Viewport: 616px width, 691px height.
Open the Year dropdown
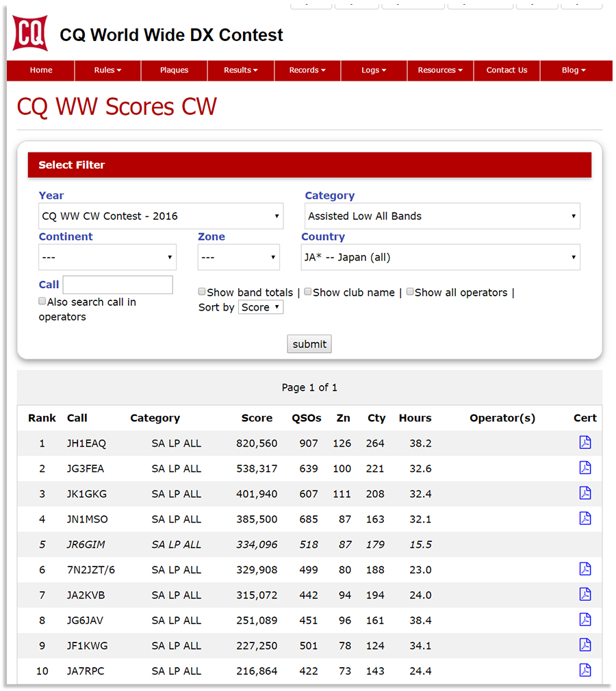(x=161, y=216)
